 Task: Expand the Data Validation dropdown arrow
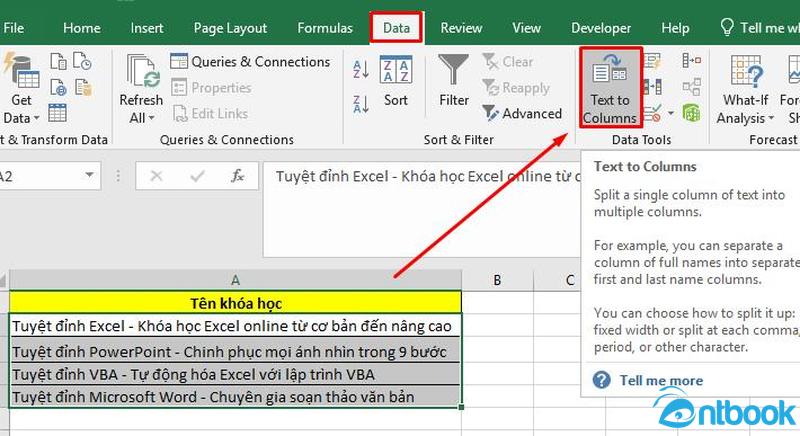pyautogui.click(x=671, y=113)
